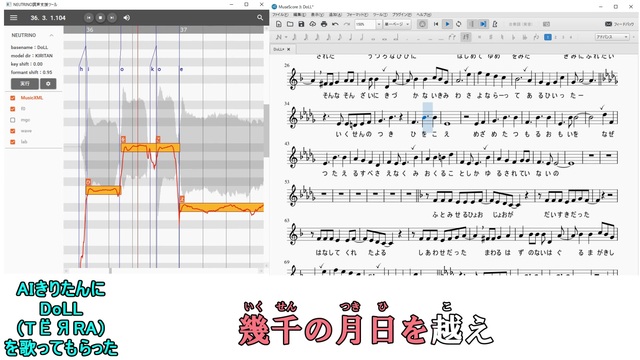Open the NEUTRINO hamburger menu
Viewport: 640px width, 360px height.
tap(13, 18)
